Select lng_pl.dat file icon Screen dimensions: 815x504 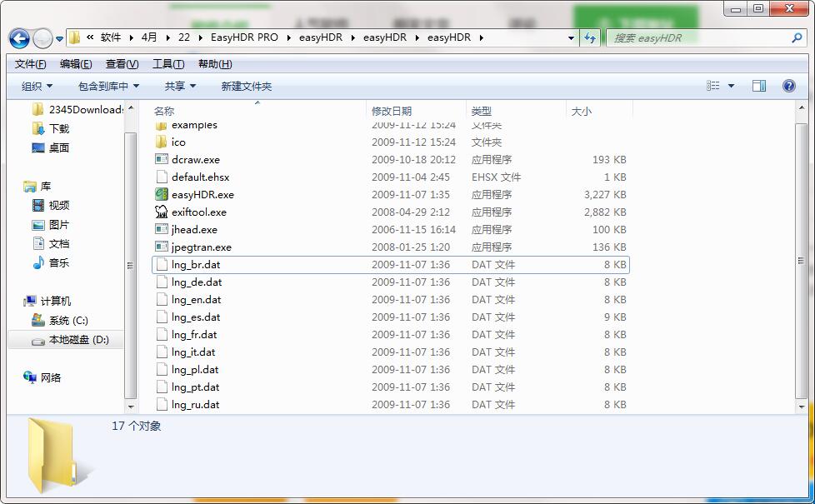pyautogui.click(x=161, y=369)
